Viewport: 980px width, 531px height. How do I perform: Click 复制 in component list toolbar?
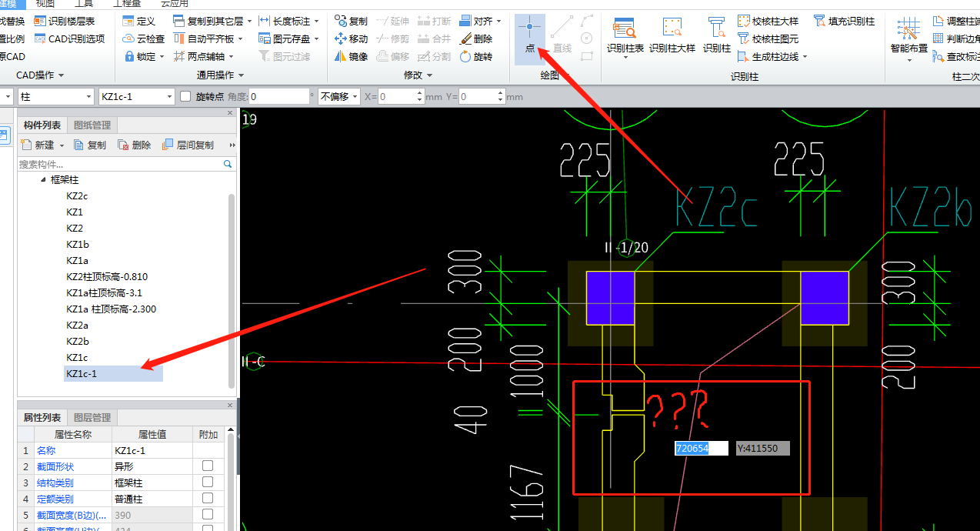pos(90,145)
